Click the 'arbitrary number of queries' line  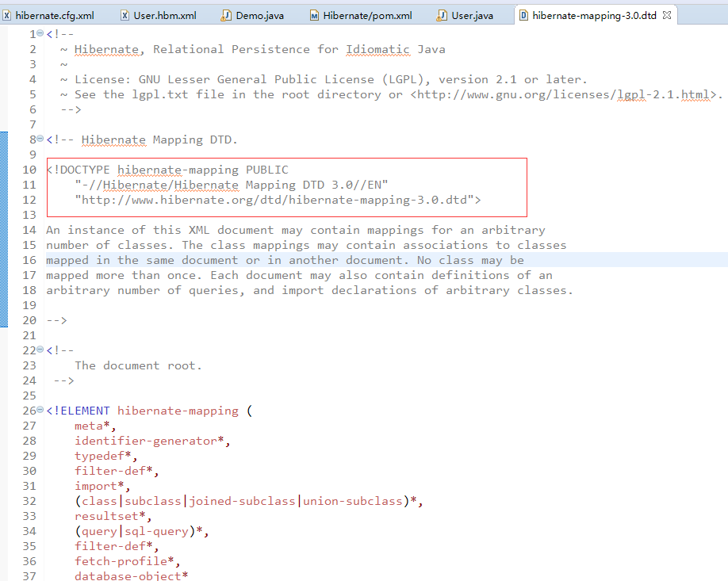310,290
